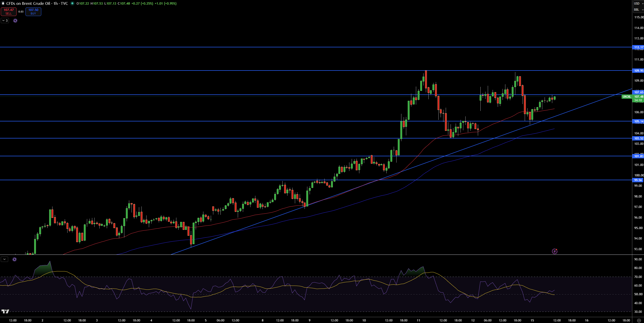
Task: Select the 109.95 horizontal line price label
Action: pos(638,71)
